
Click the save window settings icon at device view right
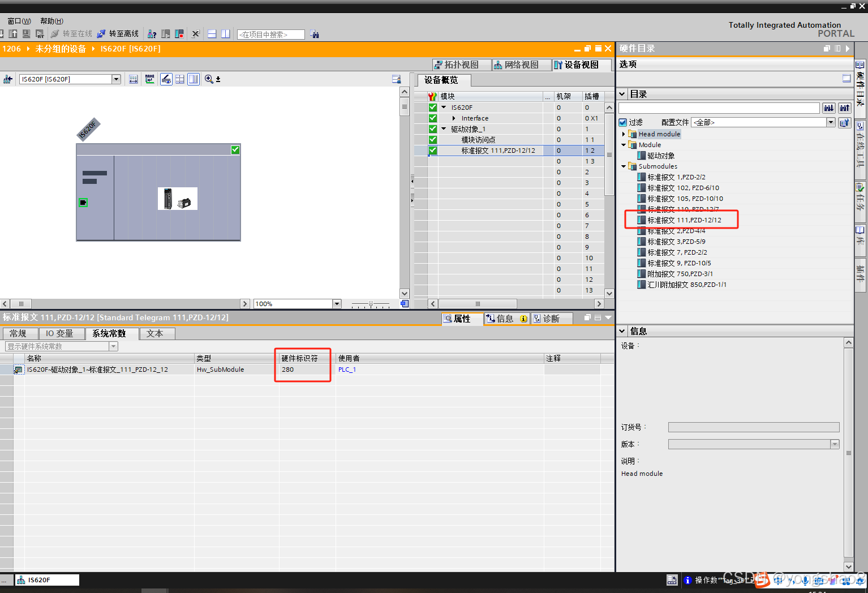click(397, 79)
